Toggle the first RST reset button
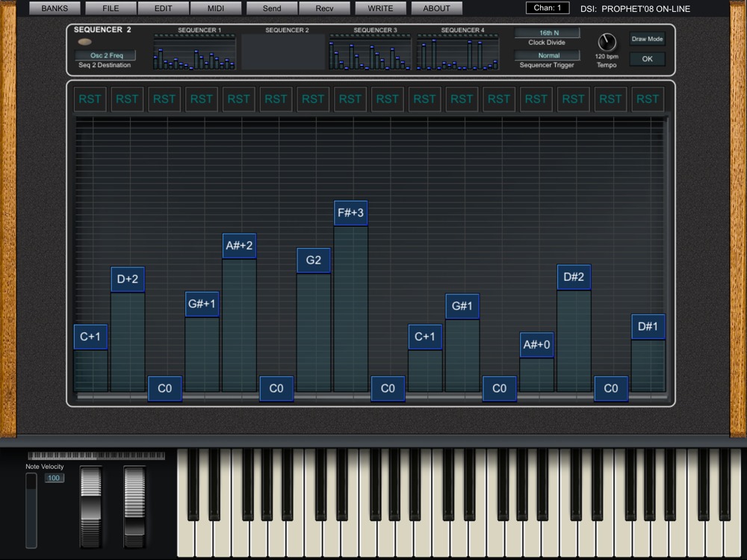747x560 pixels. coord(90,99)
